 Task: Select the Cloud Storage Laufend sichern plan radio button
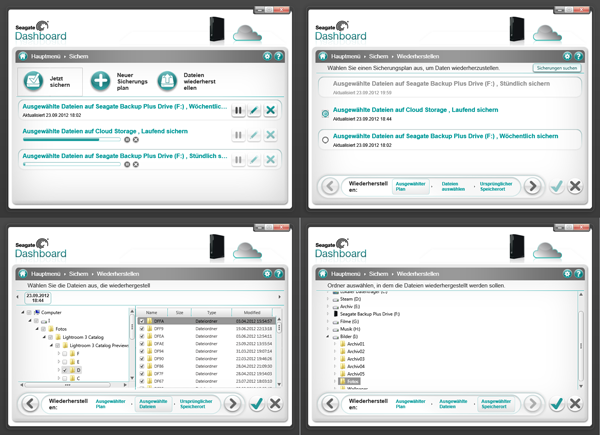pyautogui.click(x=325, y=114)
